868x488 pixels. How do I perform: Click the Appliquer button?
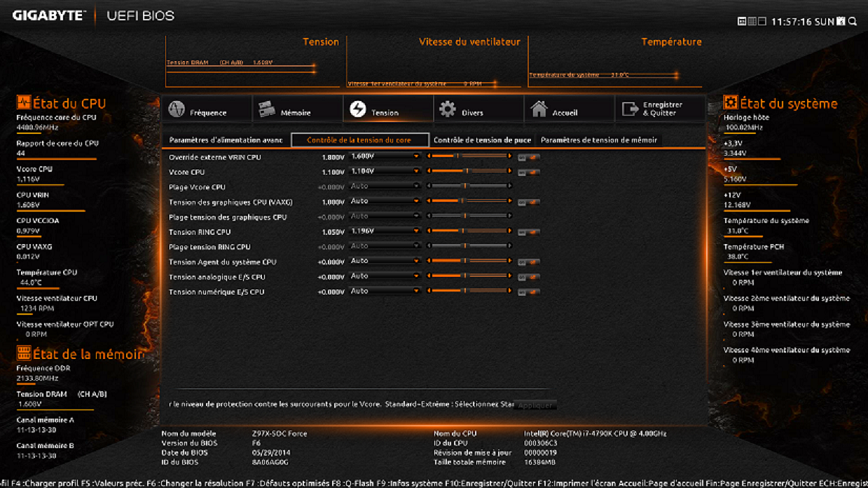535,405
